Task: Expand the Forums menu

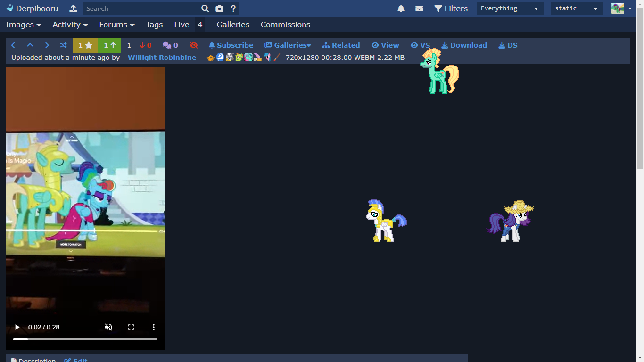Action: coord(117,25)
